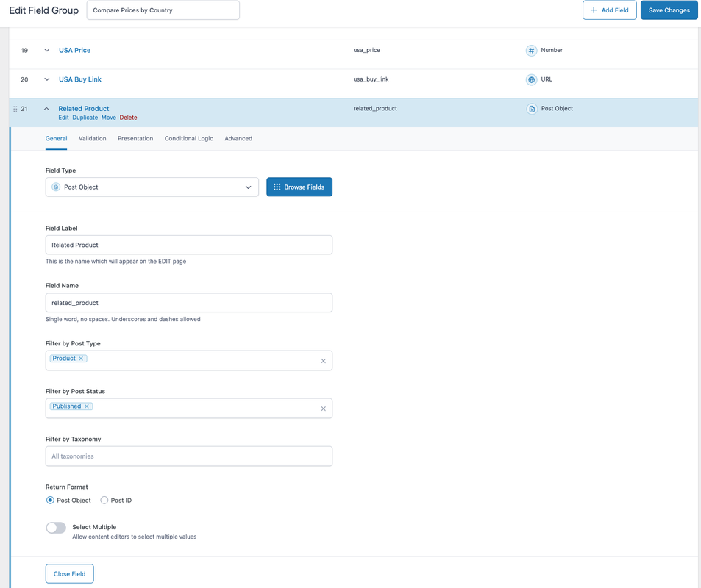
Task: Switch to the General tab
Action: [57, 138]
